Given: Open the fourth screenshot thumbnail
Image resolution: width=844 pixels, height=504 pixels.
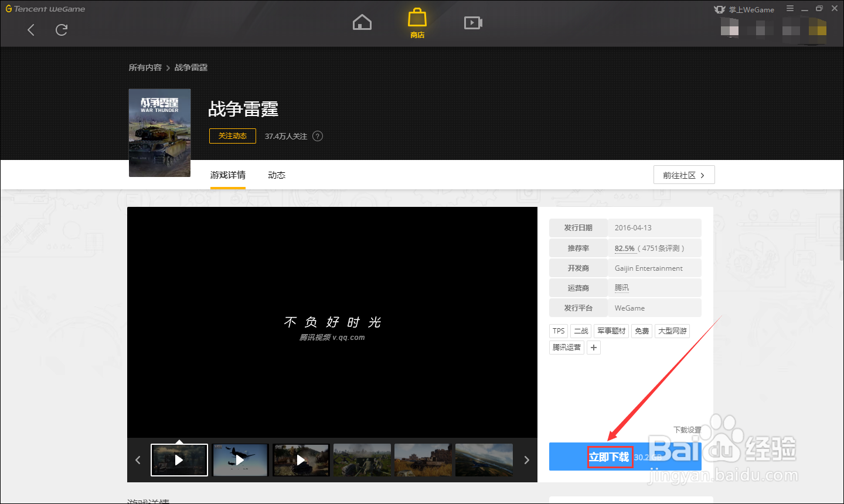Looking at the screenshot, I should tap(362, 460).
